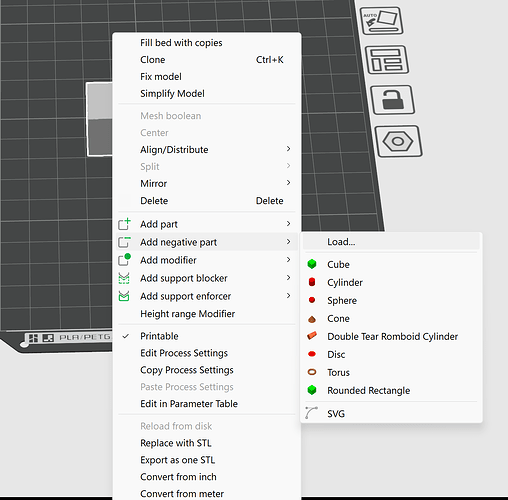The image size is (508, 500).
Task: Toggle the plate lock padlock icon
Action: click(393, 100)
